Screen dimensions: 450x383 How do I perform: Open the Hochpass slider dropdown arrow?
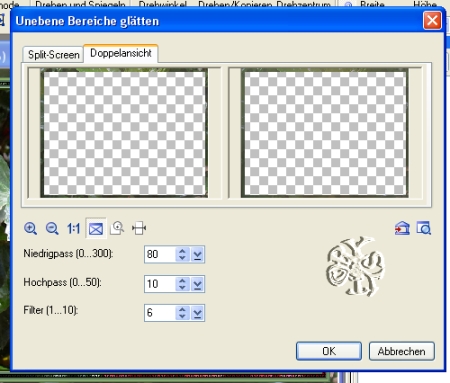click(197, 284)
